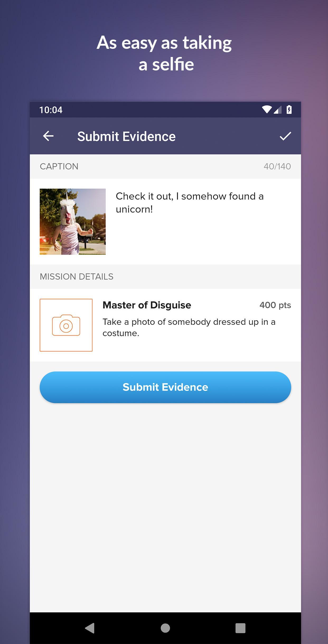Screen dimensions: 328x644
Task: Tap the cellular signal status icon
Action: pos(278,109)
